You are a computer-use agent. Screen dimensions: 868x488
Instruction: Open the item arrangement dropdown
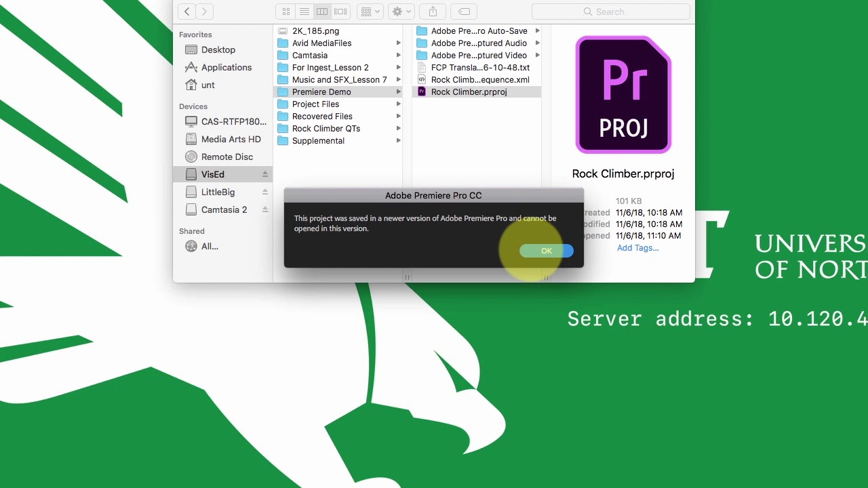[371, 12]
